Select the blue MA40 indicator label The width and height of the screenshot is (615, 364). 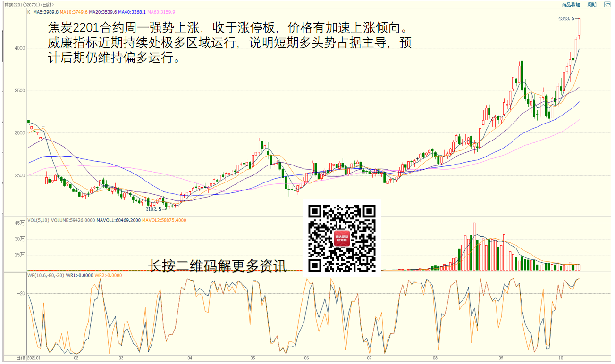(132, 12)
